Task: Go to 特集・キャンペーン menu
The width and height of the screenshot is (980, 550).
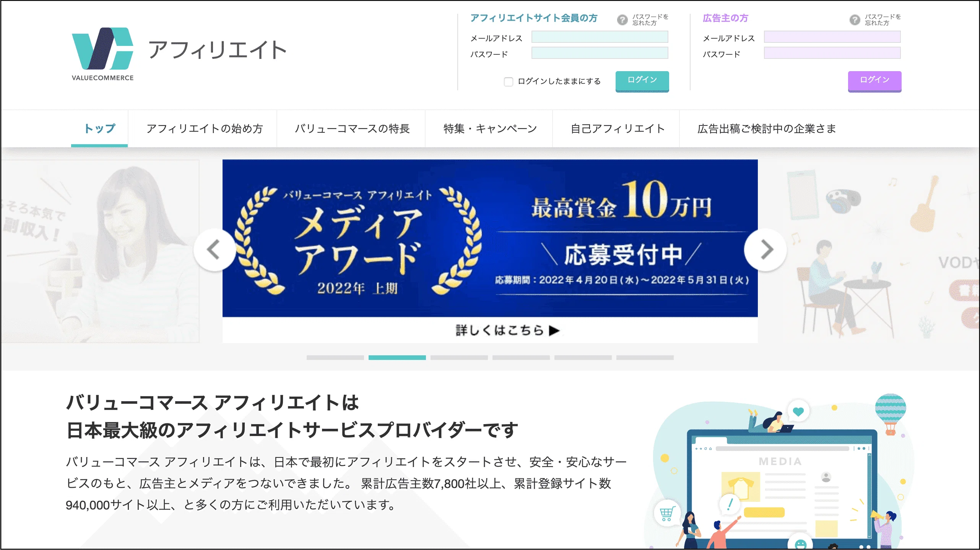Action: pyautogui.click(x=490, y=129)
